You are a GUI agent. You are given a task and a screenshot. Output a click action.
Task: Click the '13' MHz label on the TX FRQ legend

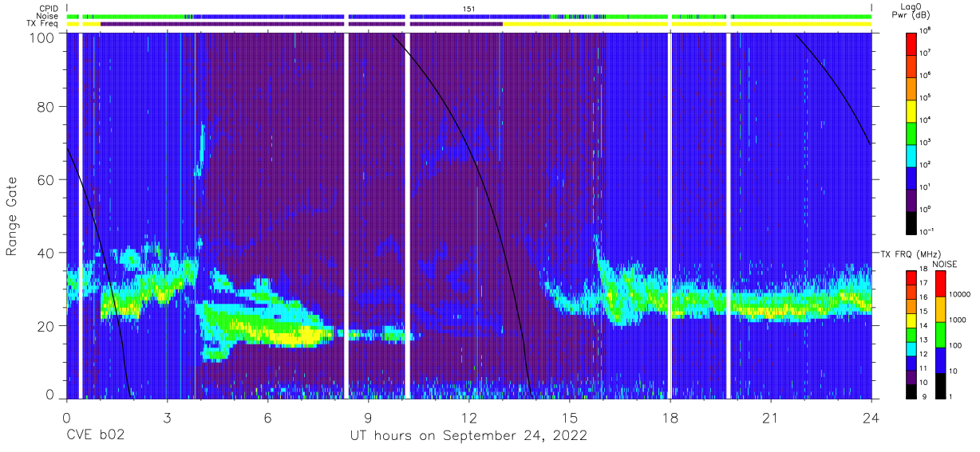point(924,341)
